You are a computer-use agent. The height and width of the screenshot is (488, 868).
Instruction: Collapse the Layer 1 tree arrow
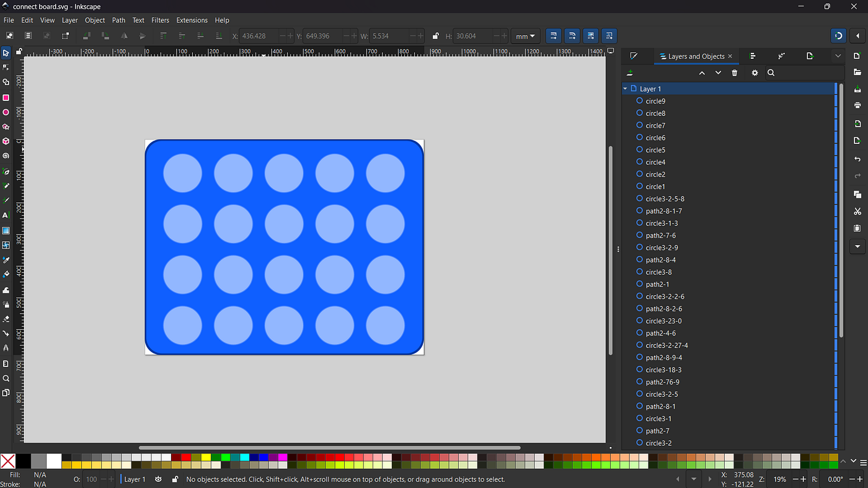(625, 89)
